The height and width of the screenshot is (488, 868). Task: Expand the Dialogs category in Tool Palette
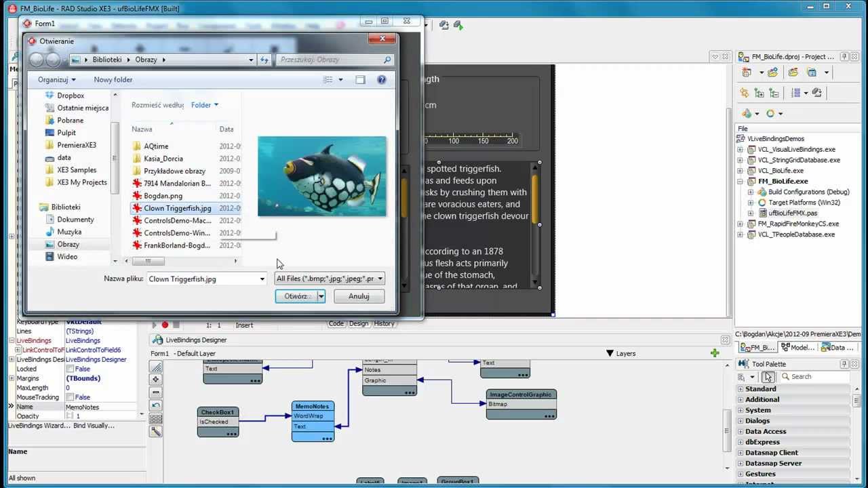click(x=741, y=421)
